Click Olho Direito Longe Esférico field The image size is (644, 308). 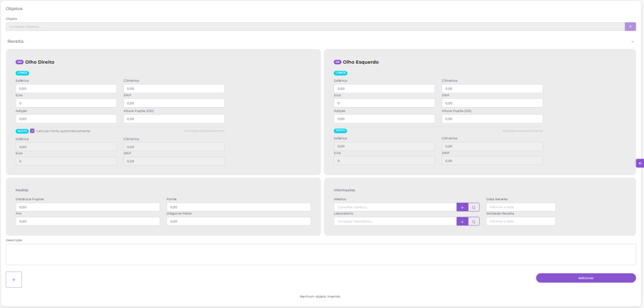click(66, 89)
